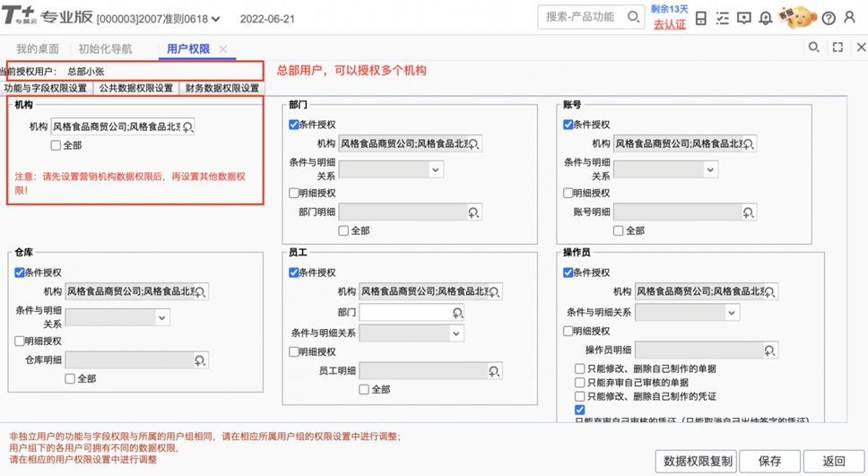868x476 pixels.
Task: Click the notification bell icon
Action: coord(766,18)
